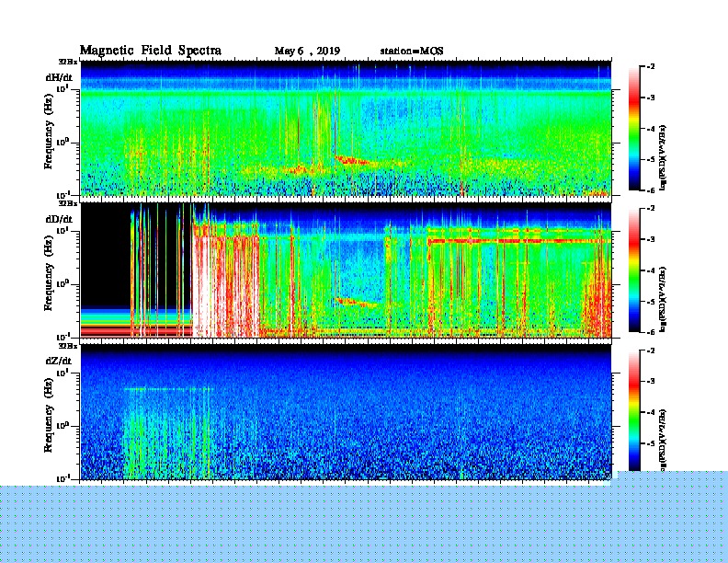Click the "station=MOS" label

click(x=412, y=51)
